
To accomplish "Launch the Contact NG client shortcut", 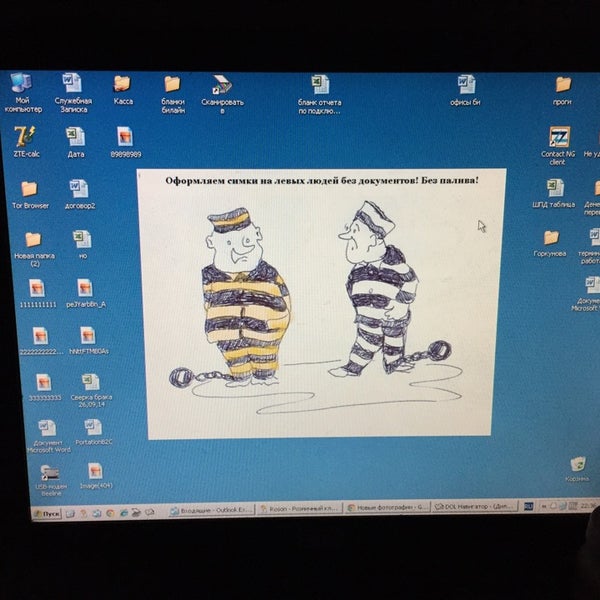I will tap(558, 146).
